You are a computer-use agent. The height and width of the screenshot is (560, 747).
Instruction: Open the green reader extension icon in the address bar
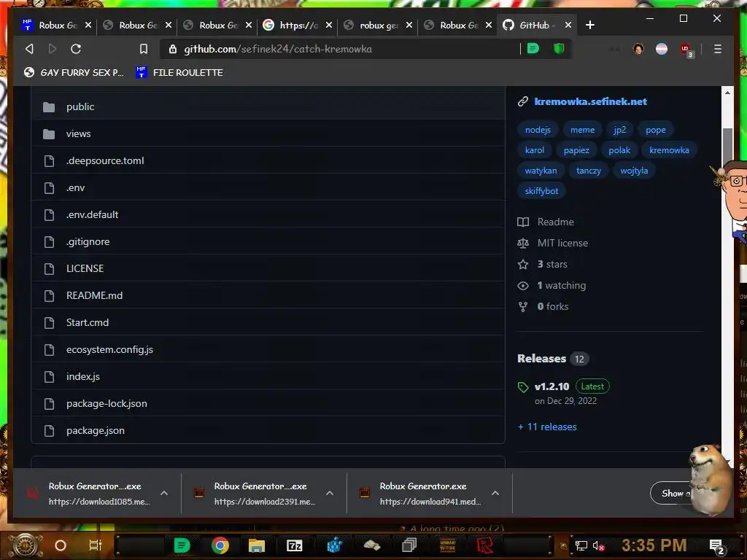tap(533, 49)
